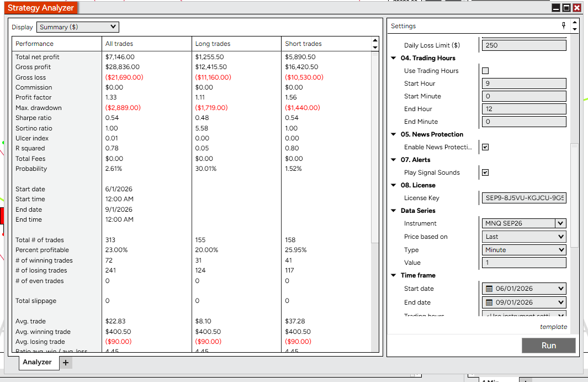The width and height of the screenshot is (588, 382).
Task: Sort by Performance column header
Action: click(x=57, y=44)
